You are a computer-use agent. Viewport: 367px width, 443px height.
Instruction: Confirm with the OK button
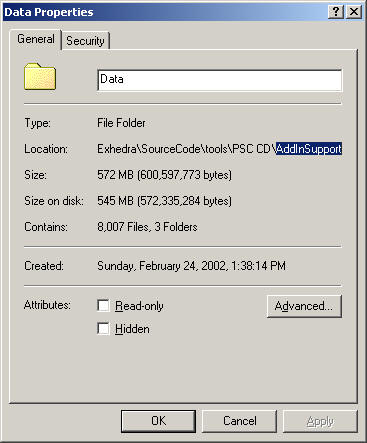click(x=158, y=421)
